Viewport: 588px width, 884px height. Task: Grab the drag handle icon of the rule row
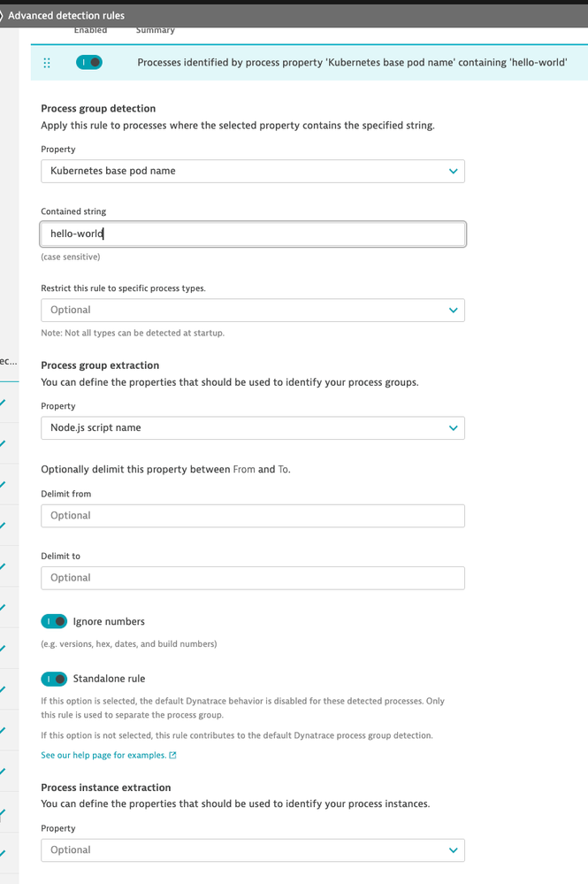click(x=47, y=63)
